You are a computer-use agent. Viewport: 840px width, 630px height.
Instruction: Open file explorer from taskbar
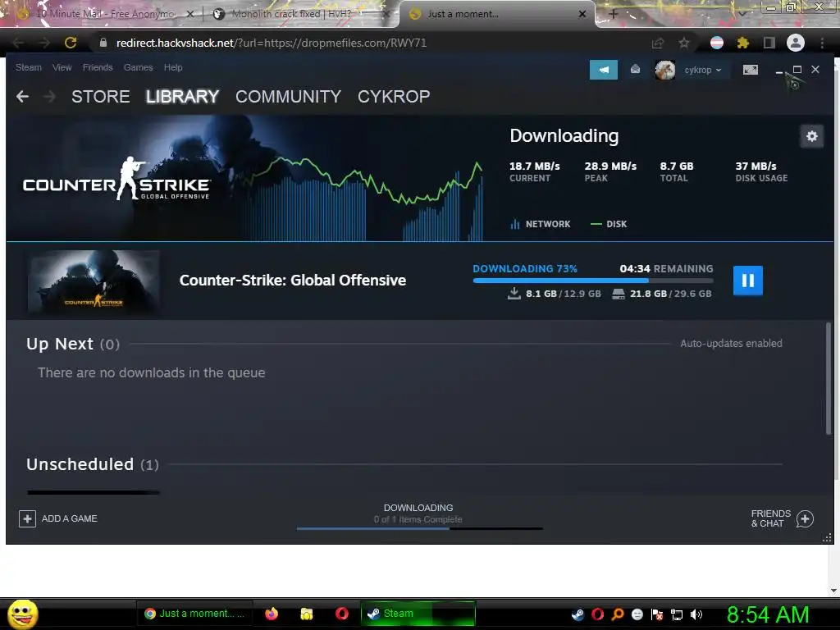(307, 614)
